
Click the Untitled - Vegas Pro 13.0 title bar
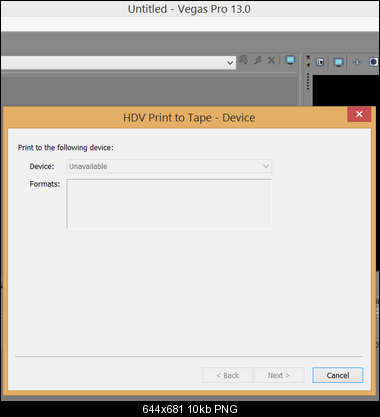(x=189, y=9)
